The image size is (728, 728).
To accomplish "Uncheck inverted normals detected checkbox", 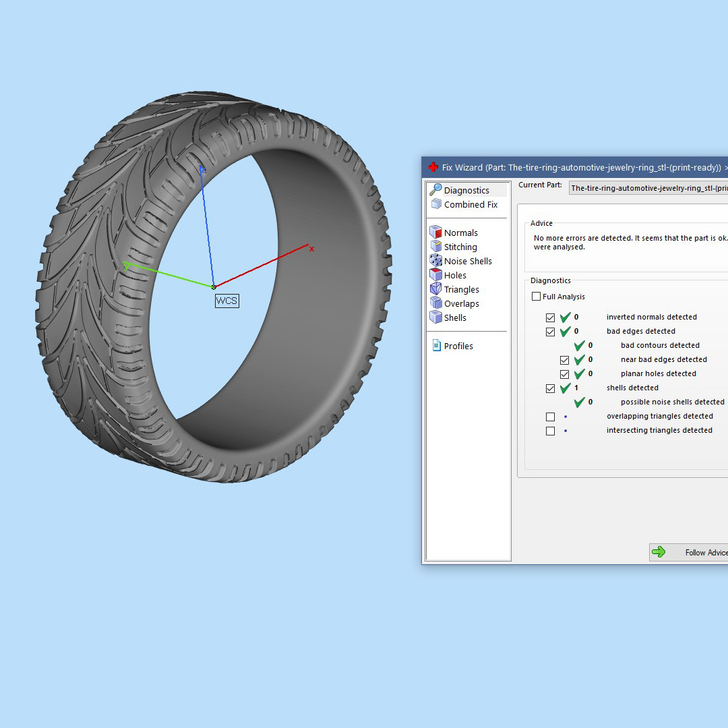I will point(550,317).
